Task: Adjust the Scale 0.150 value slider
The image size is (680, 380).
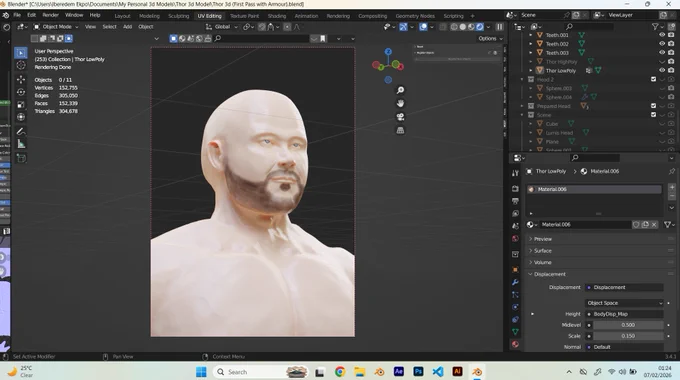Action: pos(628,336)
